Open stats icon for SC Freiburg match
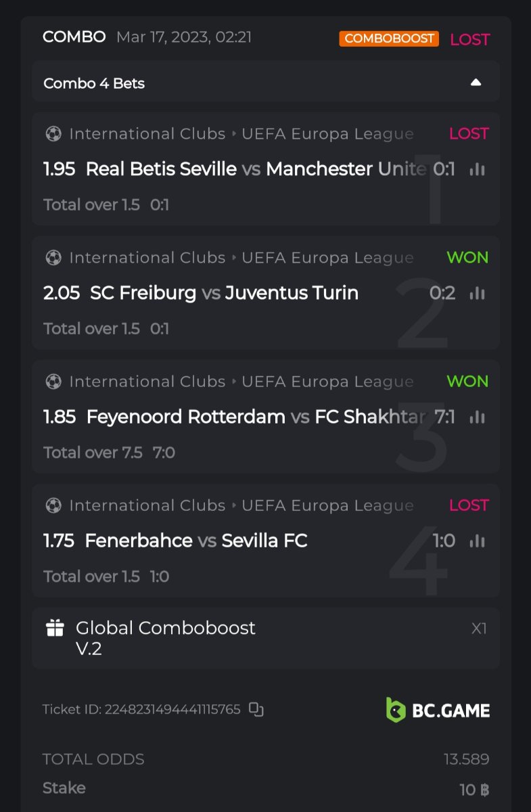 click(478, 293)
